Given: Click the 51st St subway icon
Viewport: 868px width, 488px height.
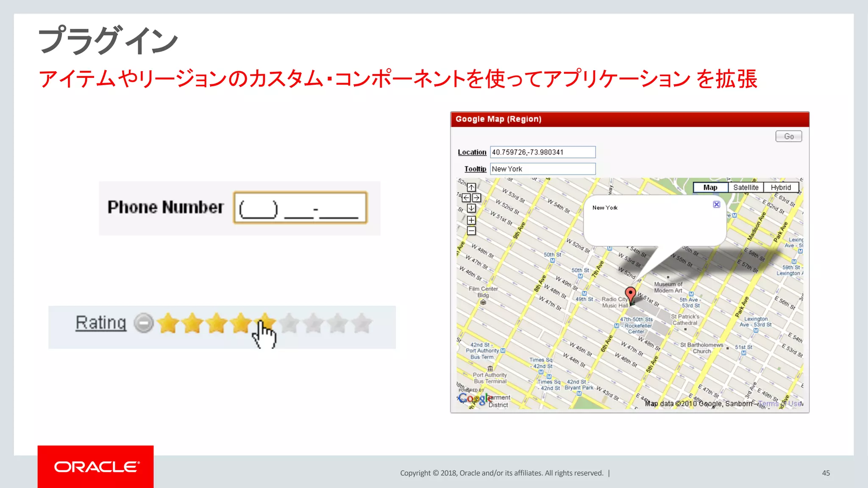Looking at the screenshot, I should click(744, 353).
